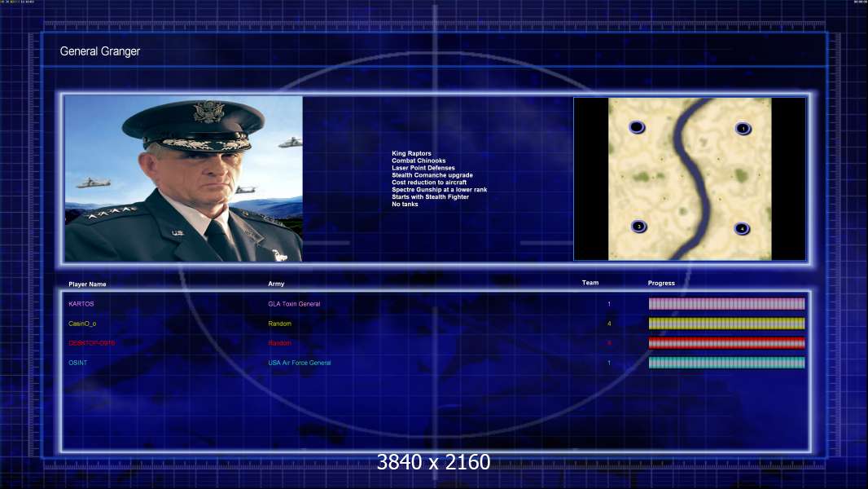Select player name OSINT
The width and height of the screenshot is (868, 489).
click(77, 363)
